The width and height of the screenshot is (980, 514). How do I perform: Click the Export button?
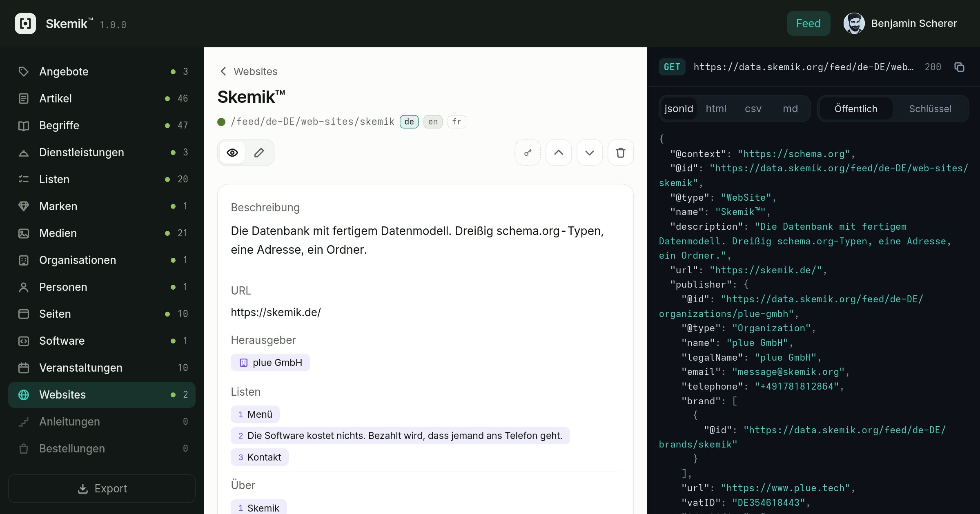(x=102, y=488)
